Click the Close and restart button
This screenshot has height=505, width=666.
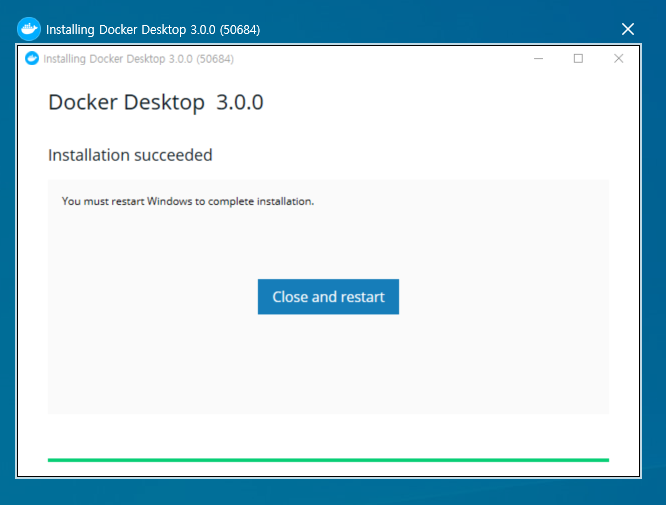click(x=328, y=296)
